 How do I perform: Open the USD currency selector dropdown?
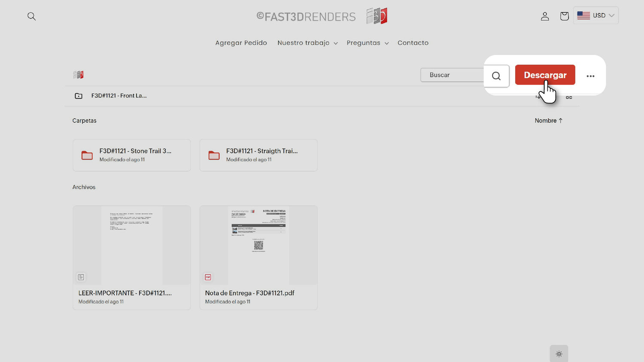(595, 15)
